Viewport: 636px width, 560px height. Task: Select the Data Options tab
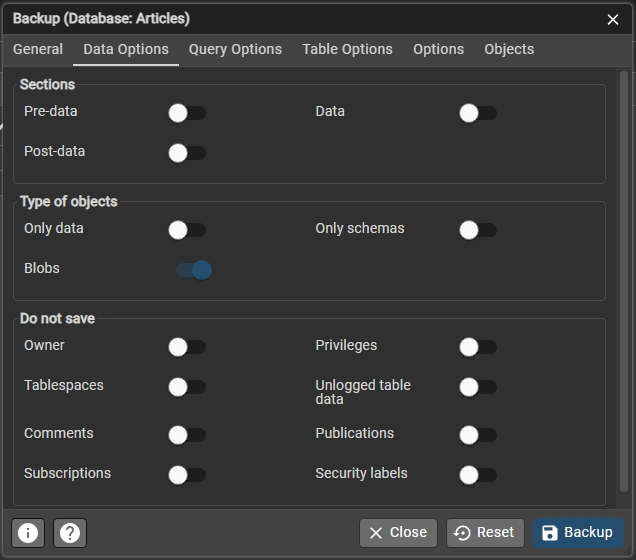[x=126, y=49]
